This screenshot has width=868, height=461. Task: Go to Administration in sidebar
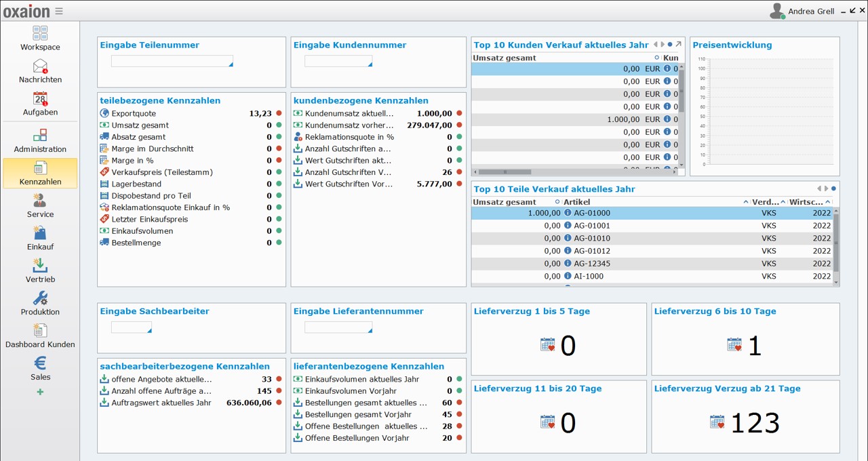click(40, 140)
